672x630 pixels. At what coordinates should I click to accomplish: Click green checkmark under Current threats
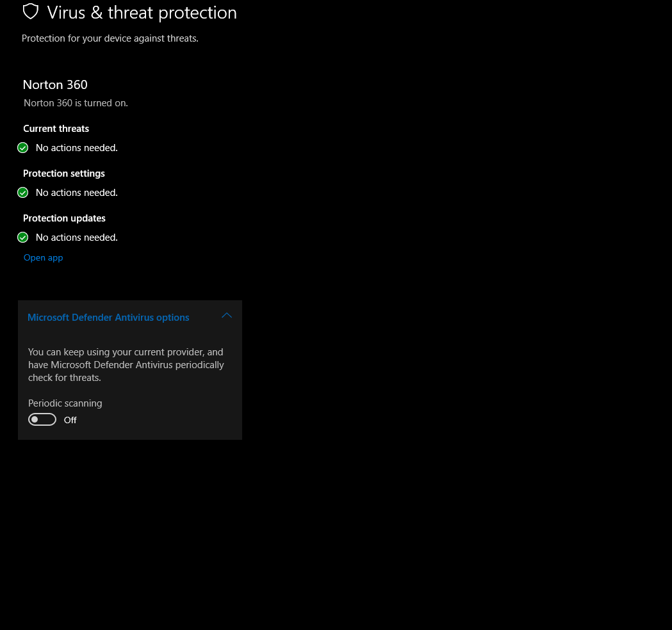[22, 148]
